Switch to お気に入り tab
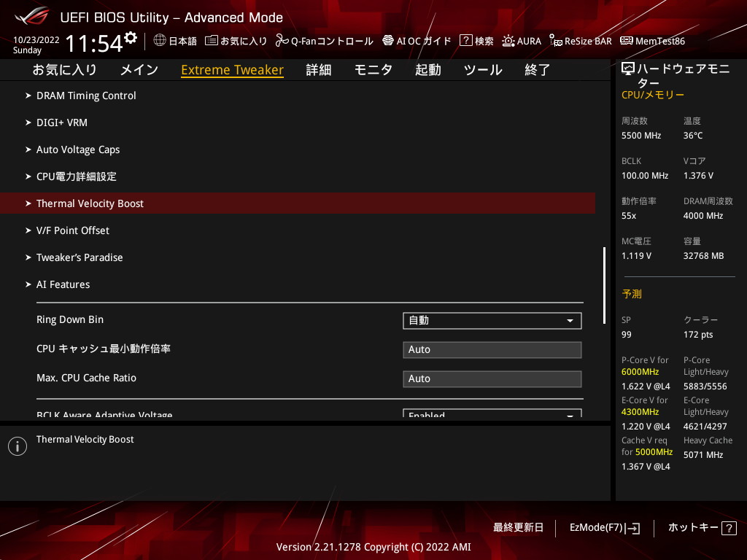This screenshot has height=560, width=747. 65,70
